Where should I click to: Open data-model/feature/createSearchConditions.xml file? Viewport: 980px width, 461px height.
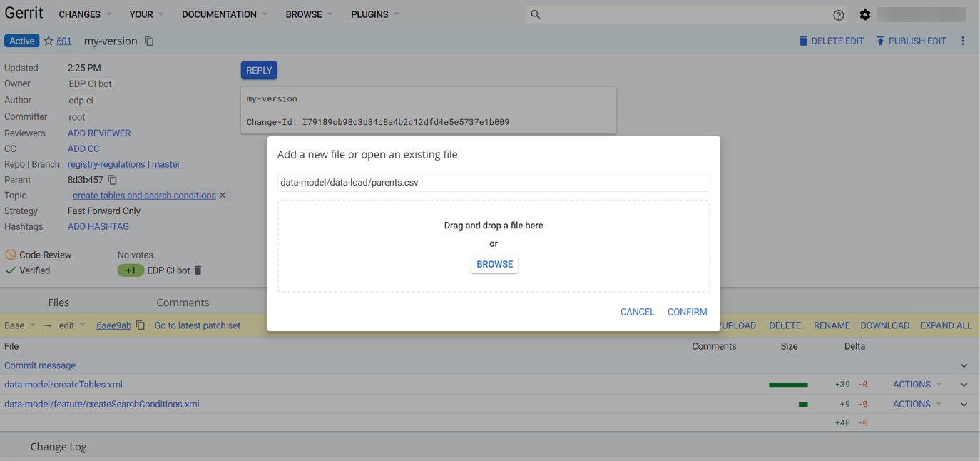click(102, 404)
